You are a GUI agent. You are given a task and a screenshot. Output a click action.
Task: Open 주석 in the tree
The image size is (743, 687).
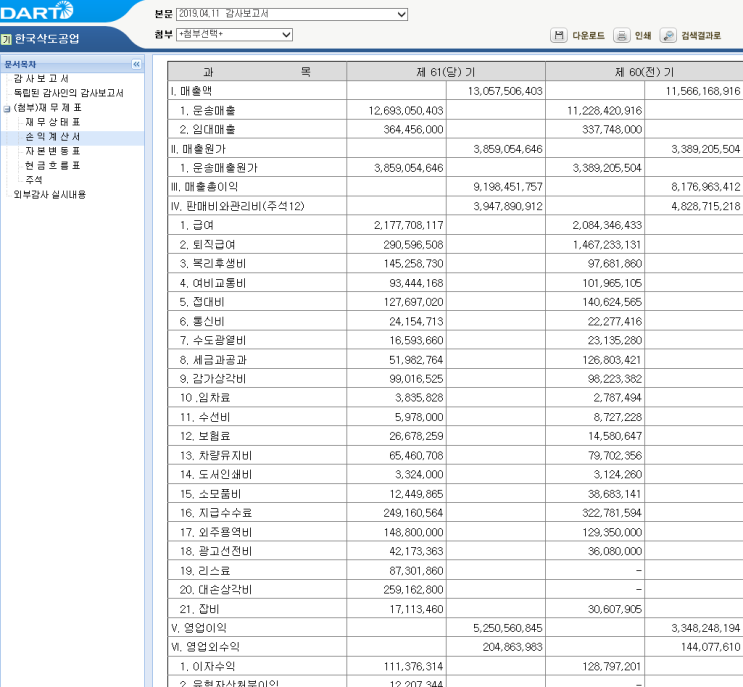pyautogui.click(x=34, y=180)
